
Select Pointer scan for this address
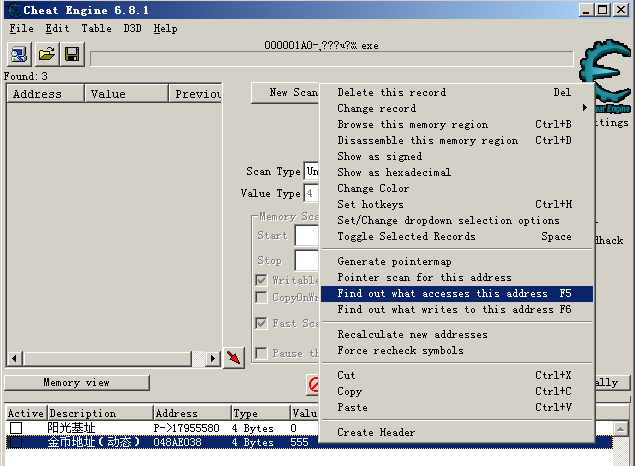click(457, 277)
